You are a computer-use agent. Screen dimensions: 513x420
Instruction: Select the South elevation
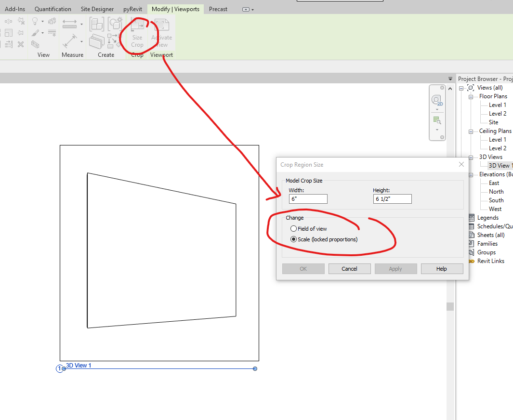496,200
